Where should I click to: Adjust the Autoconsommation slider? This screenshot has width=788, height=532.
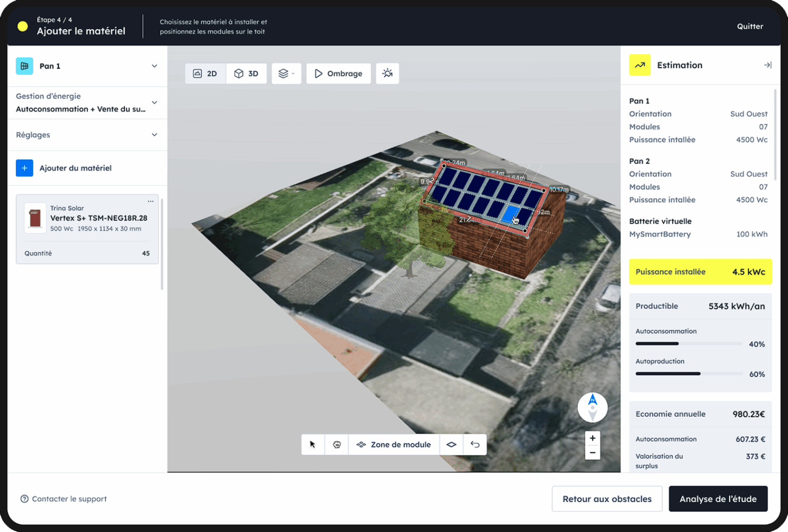click(x=687, y=343)
